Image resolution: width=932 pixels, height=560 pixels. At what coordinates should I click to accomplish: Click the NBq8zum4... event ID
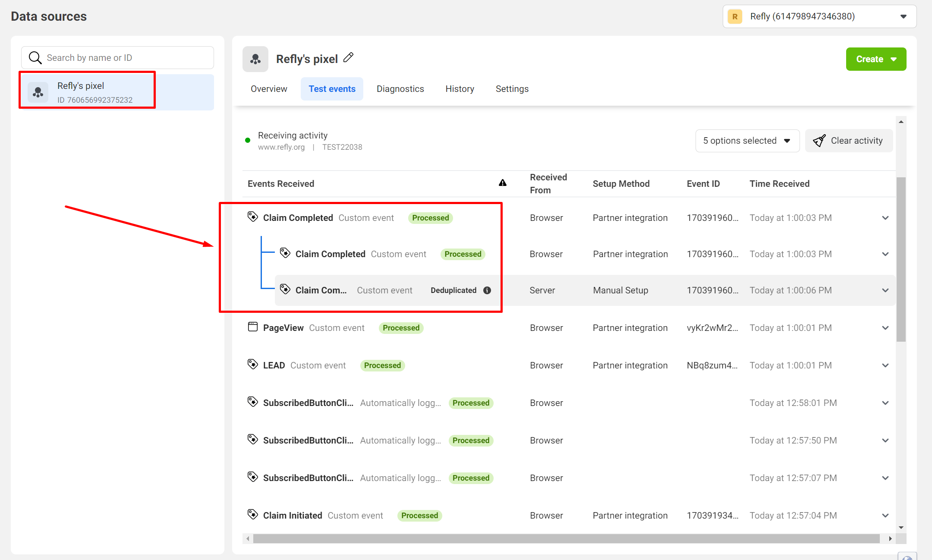(x=712, y=365)
